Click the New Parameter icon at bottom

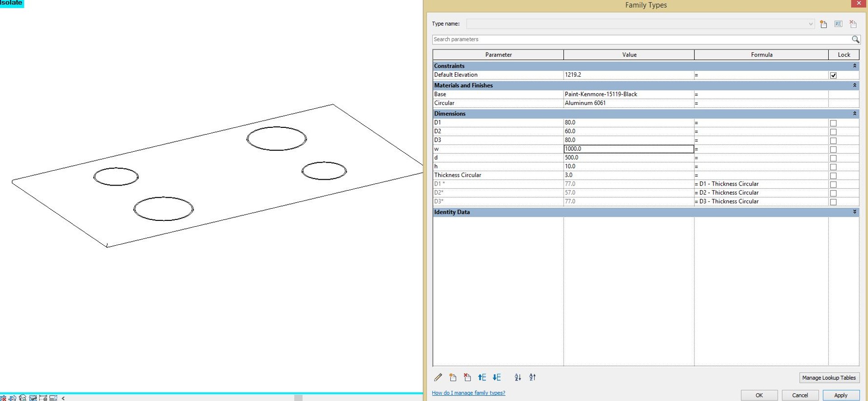[453, 378]
